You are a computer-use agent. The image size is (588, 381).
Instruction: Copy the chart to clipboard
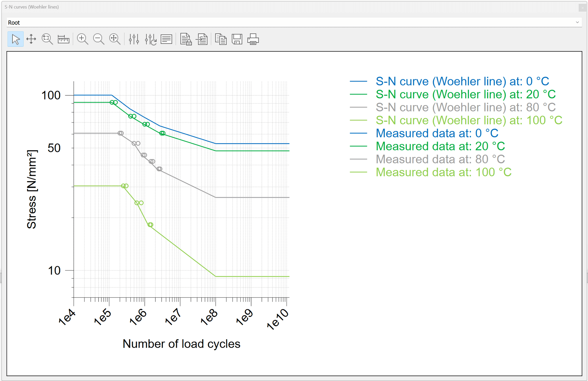(x=220, y=39)
